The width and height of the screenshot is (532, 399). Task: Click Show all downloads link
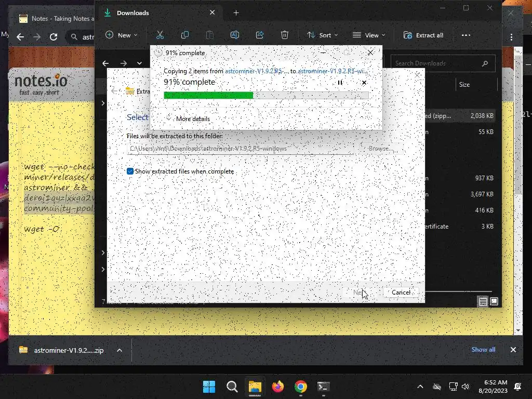click(x=483, y=350)
